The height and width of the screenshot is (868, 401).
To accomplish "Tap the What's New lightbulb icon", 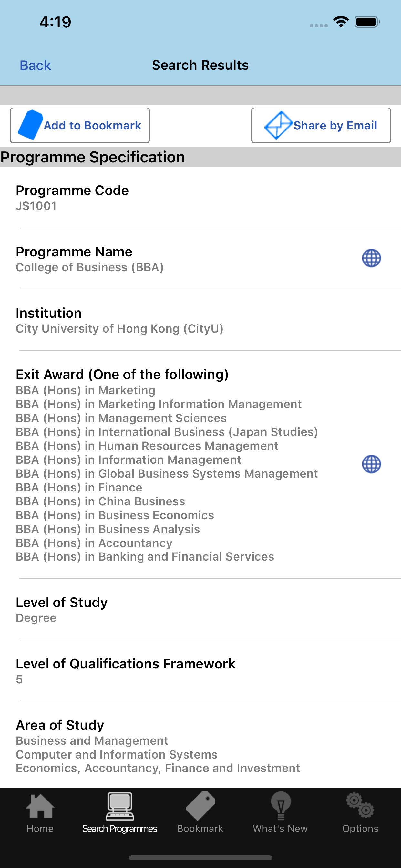I will 280,806.
